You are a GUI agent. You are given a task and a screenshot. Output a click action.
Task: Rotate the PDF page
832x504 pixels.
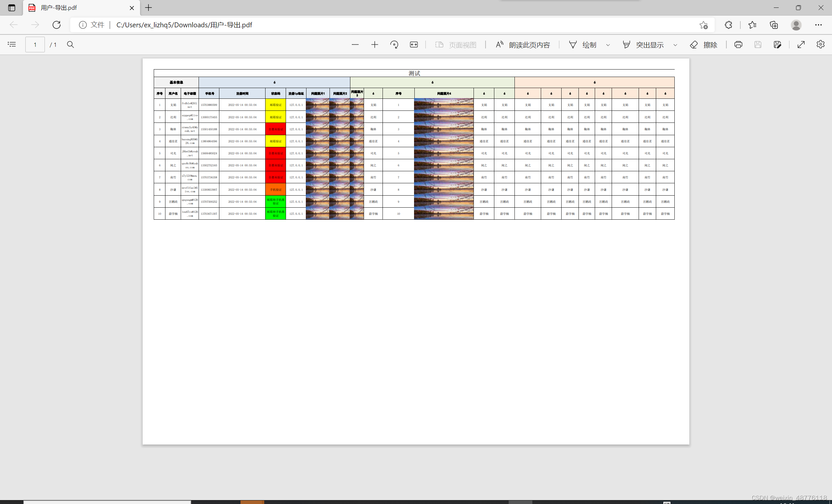point(394,45)
